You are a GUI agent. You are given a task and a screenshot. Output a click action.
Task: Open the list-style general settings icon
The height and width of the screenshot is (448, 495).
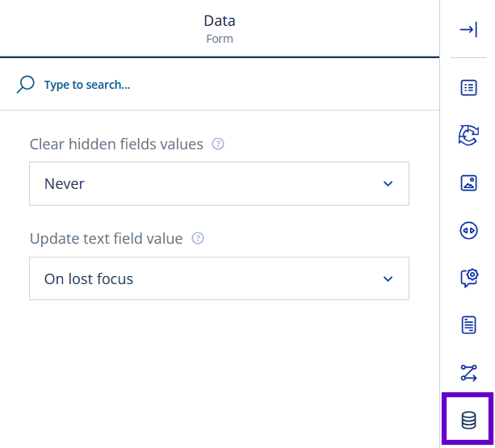[468, 88]
